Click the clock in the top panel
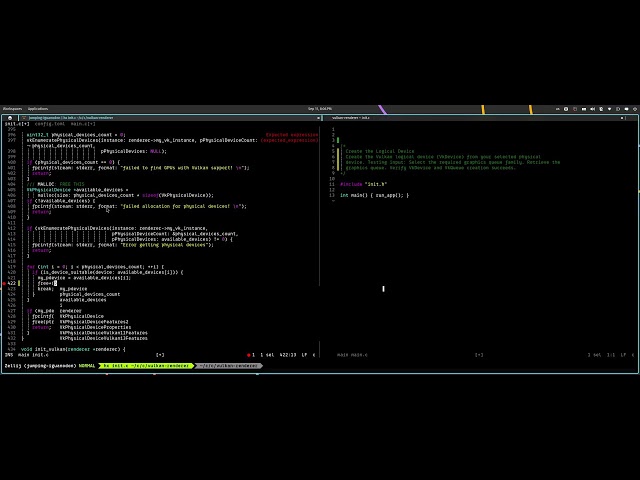640x480 pixels. click(x=320, y=109)
